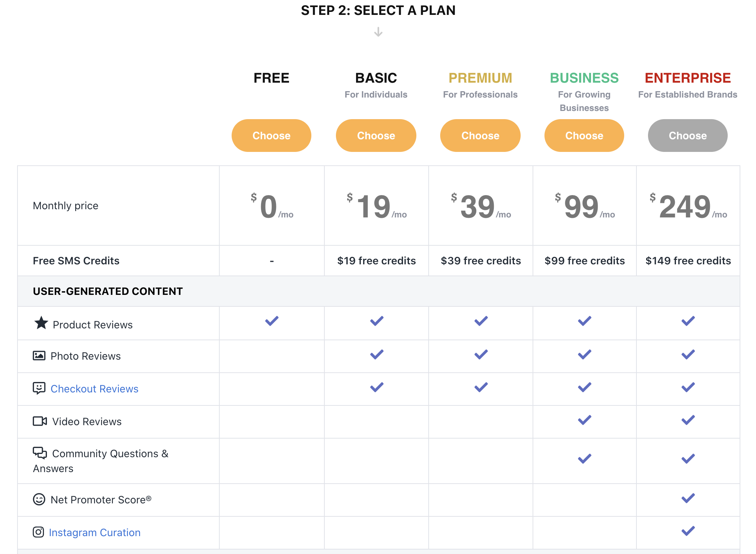Click the Video Reviews checkmark in Business column
756x554 pixels.
click(584, 420)
